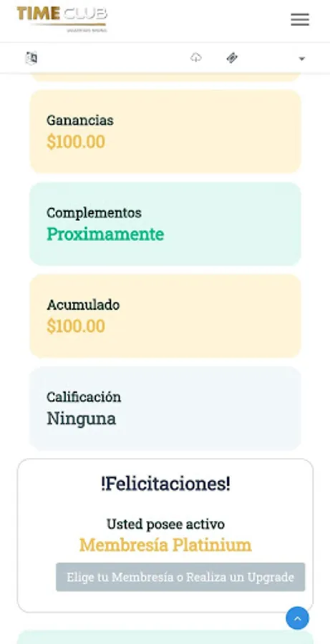Click the green Proximamente text
The image size is (330, 644).
[105, 234]
